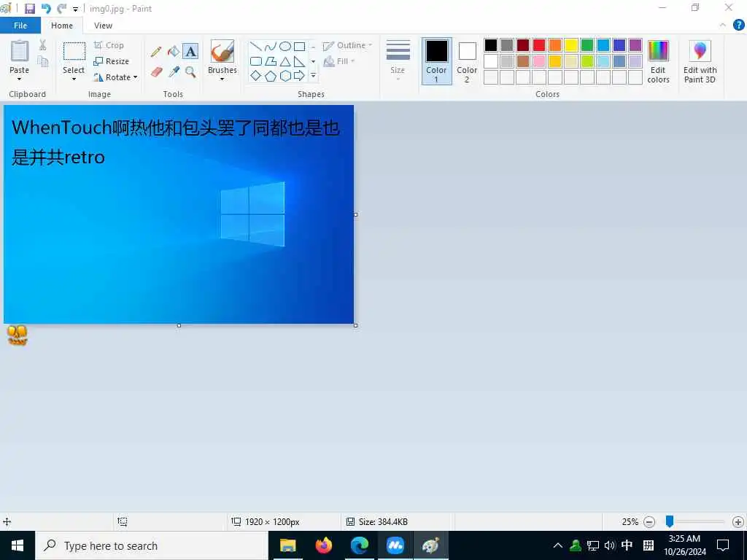
Task: Click Undo in quick access toolbar
Action: click(x=46, y=9)
